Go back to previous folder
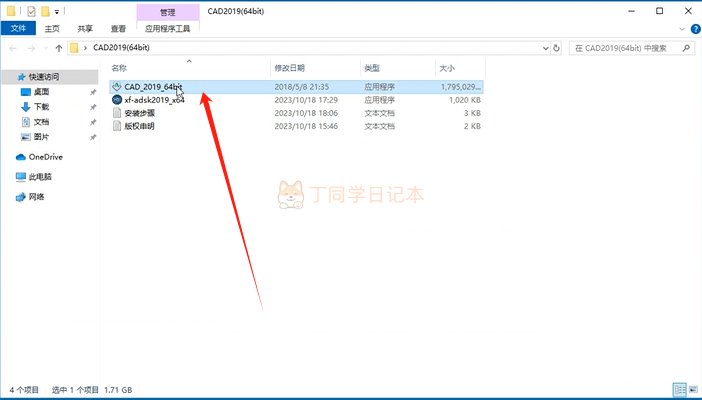This screenshot has height=400, width=702. (13, 48)
